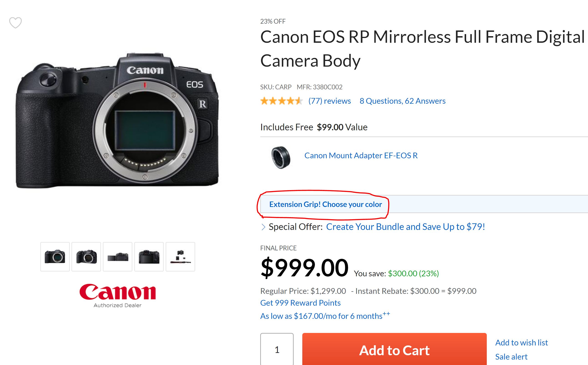588x365 pixels.
Task: Select the second angled camera thumbnail
Action: click(86, 257)
